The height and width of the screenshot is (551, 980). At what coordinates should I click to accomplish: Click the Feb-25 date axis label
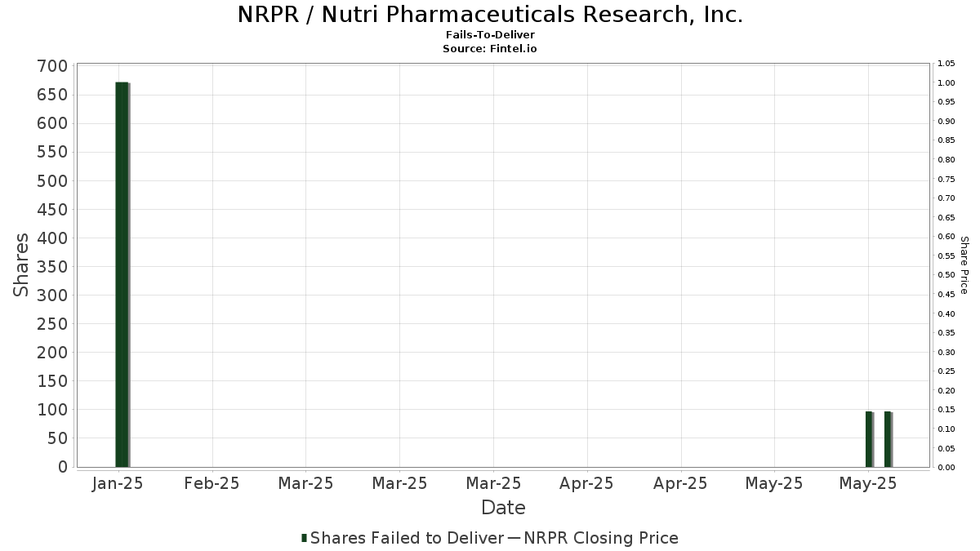point(212,483)
